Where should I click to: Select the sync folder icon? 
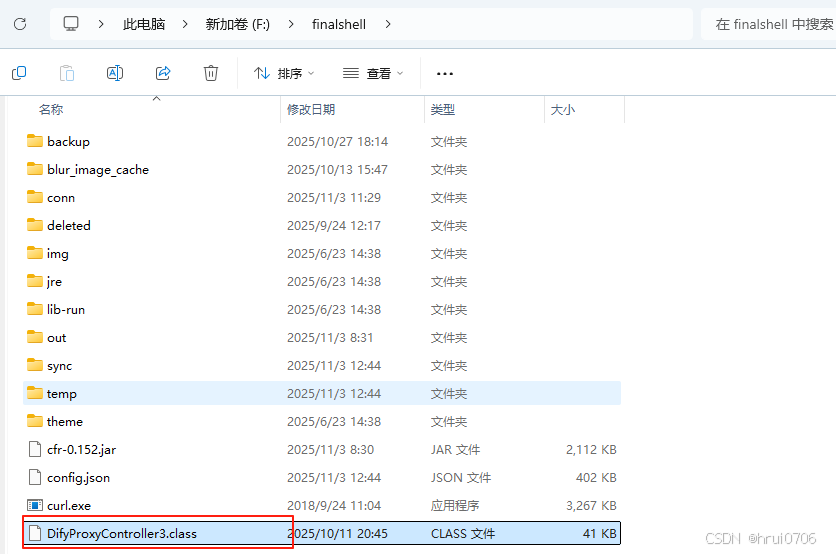(x=35, y=365)
